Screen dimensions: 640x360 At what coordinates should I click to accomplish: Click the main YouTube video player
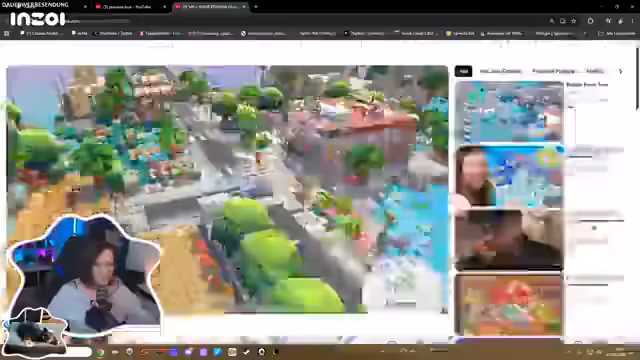click(227, 189)
